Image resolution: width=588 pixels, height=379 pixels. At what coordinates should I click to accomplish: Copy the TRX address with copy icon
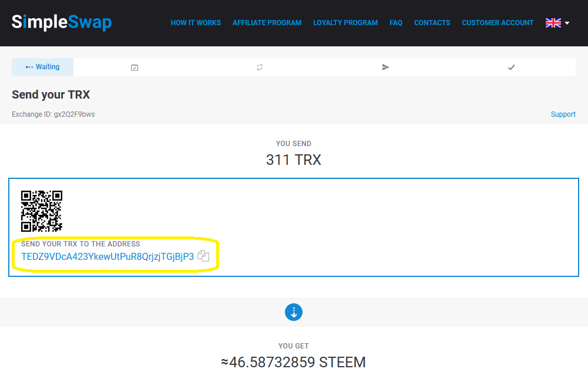pyautogui.click(x=203, y=256)
